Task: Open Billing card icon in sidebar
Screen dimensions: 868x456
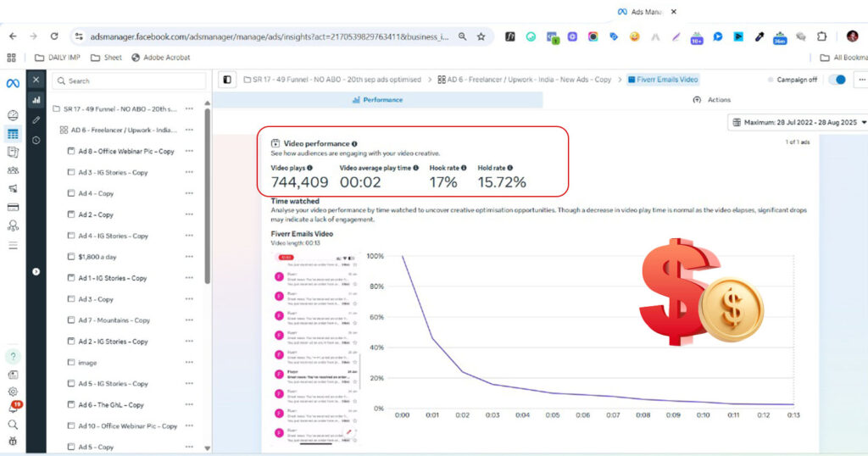Action: (13, 207)
